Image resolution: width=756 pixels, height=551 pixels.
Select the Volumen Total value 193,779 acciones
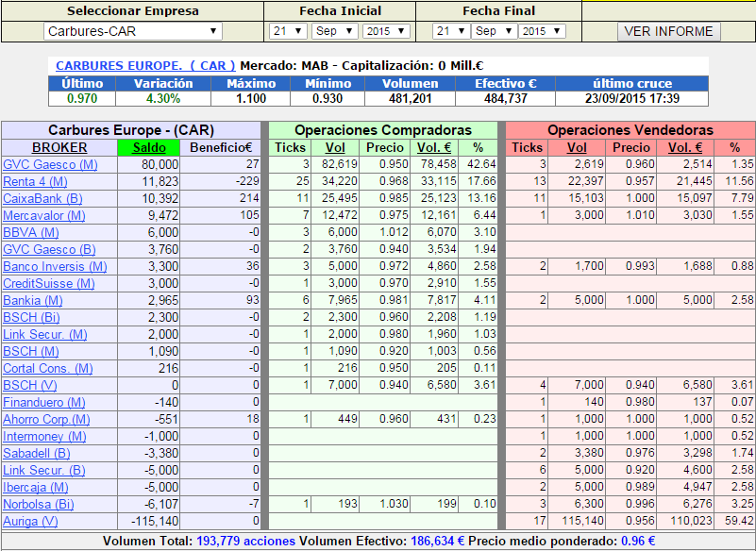pyautogui.click(x=245, y=542)
